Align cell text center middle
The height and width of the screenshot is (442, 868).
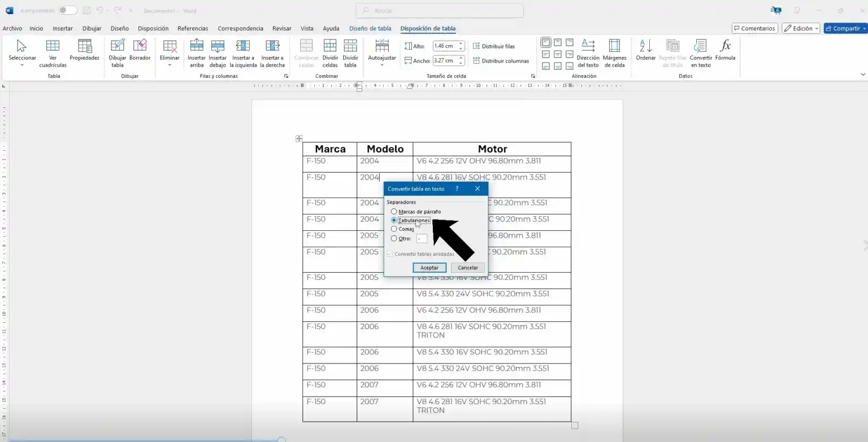click(558, 54)
